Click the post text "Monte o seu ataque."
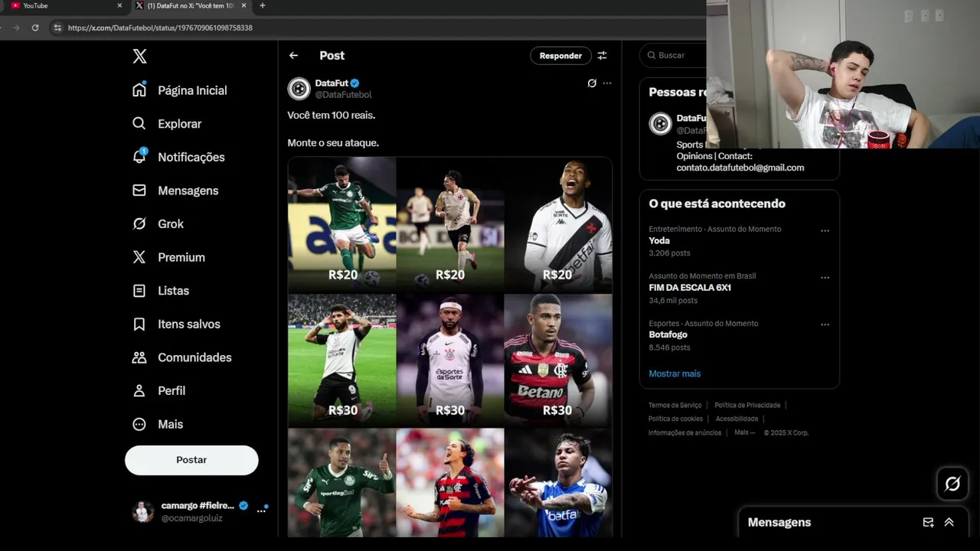Image resolution: width=980 pixels, height=551 pixels. click(333, 142)
